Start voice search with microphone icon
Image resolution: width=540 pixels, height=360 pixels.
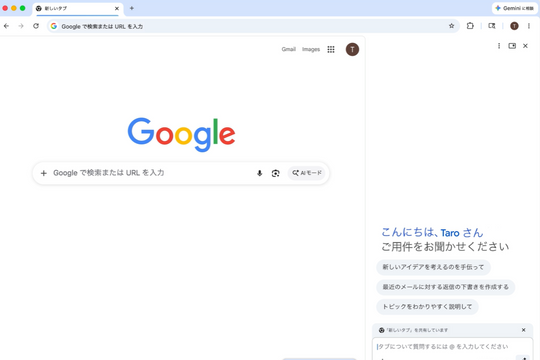coord(259,173)
